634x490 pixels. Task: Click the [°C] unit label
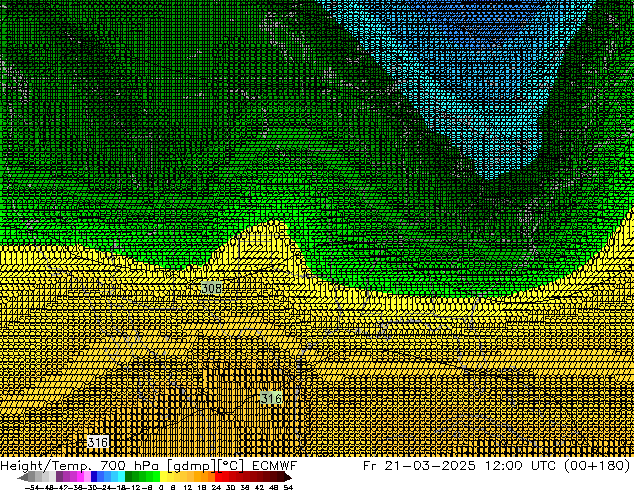coord(230,466)
